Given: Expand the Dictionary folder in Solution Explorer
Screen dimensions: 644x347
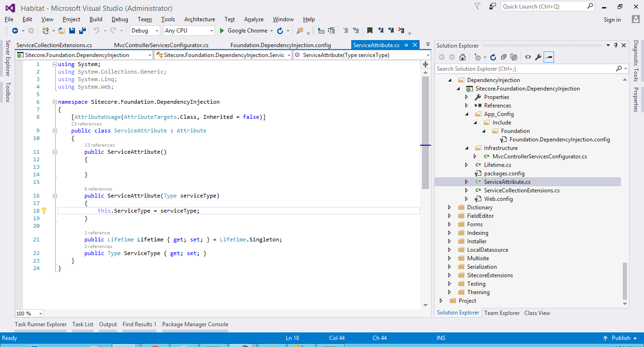Looking at the screenshot, I should tap(449, 207).
